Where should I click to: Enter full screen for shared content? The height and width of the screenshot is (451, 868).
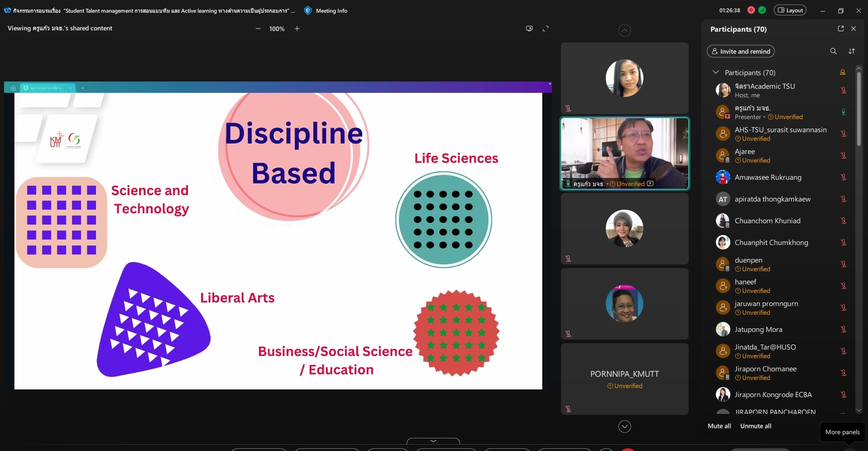(x=546, y=29)
